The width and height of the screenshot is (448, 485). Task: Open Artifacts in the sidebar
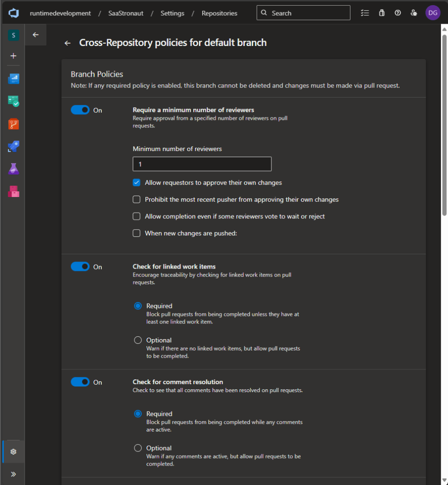(x=13, y=191)
